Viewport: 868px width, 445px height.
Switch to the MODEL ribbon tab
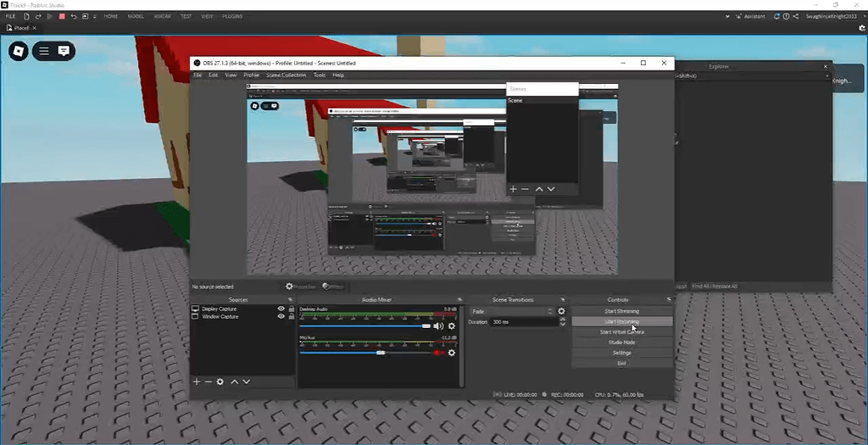pos(136,17)
